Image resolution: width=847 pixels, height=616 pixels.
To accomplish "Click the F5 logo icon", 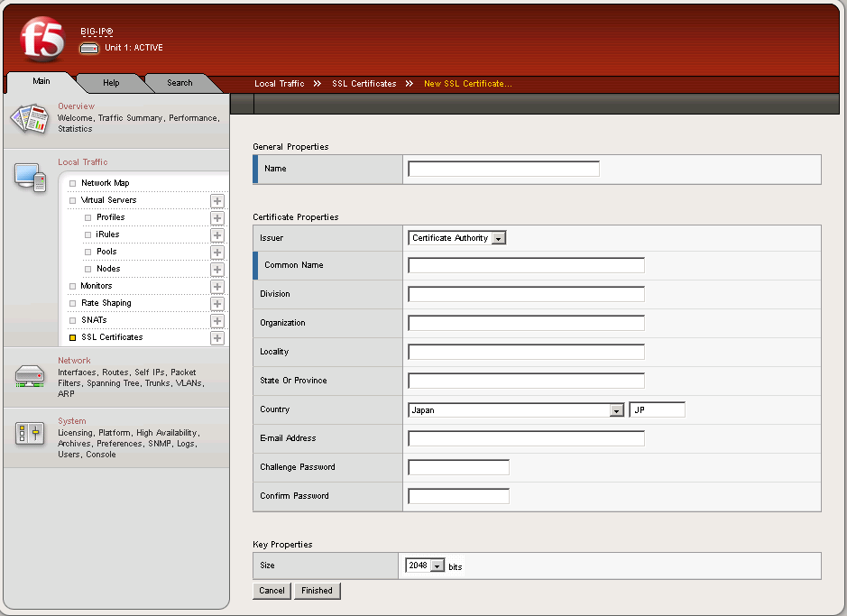I will 41,39.
